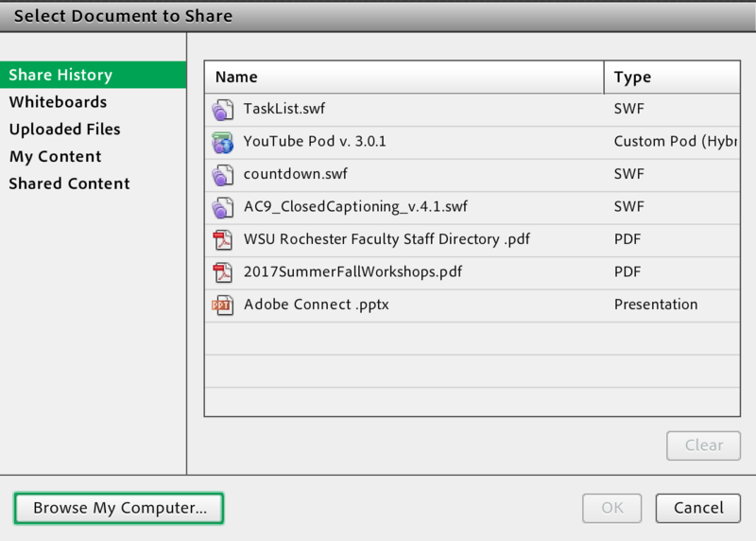Click the SWF icon beside TaskList.swf

point(222,109)
